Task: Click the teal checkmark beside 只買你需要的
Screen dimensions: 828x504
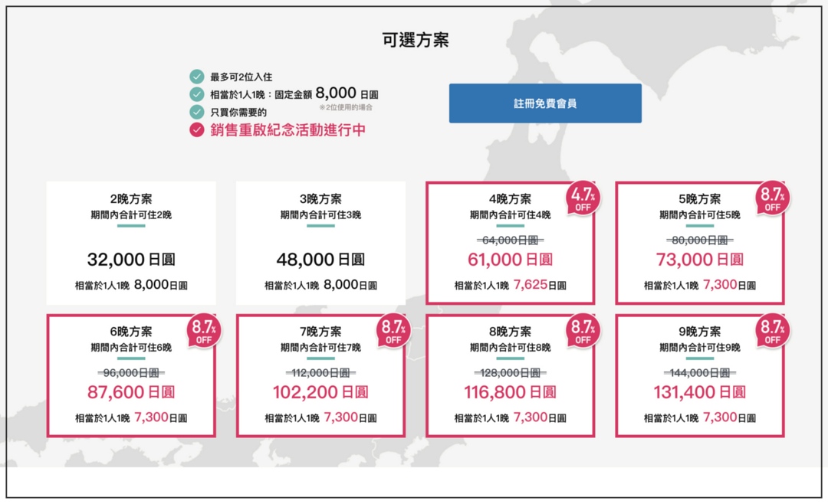Action: 197,112
